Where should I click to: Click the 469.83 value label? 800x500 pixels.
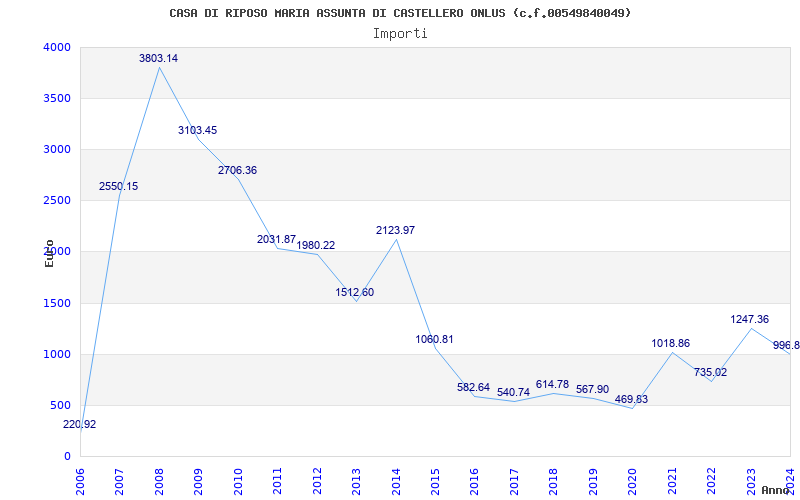coord(632,399)
